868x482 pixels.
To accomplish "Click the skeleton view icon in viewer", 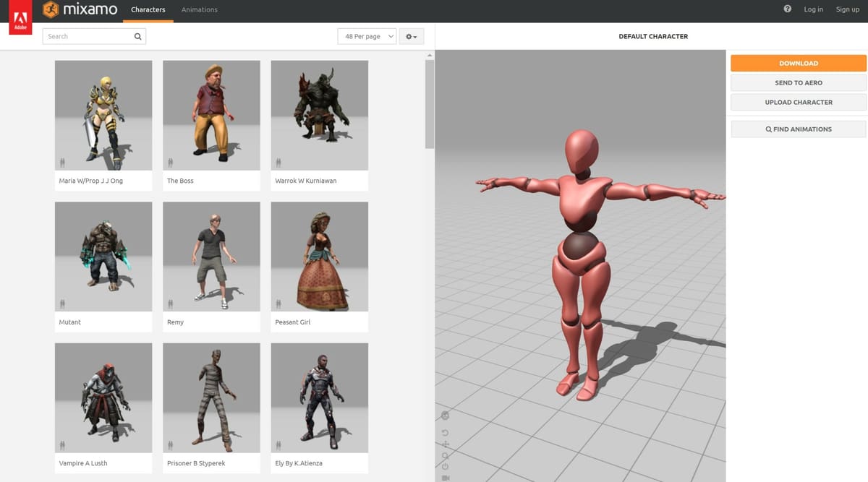I will (x=445, y=416).
